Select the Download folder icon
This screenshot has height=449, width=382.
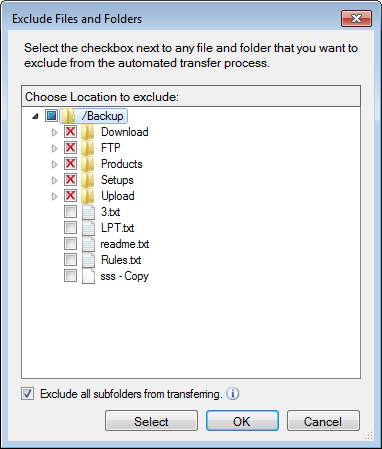coord(88,132)
